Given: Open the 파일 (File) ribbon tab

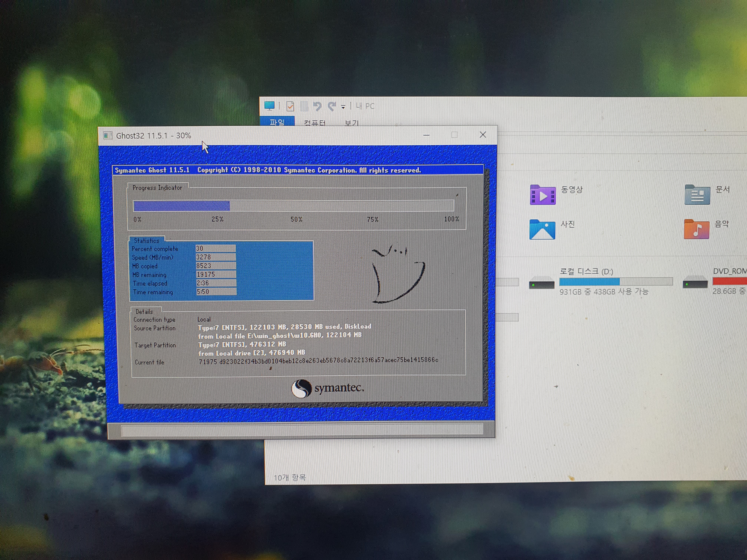Looking at the screenshot, I should (277, 121).
